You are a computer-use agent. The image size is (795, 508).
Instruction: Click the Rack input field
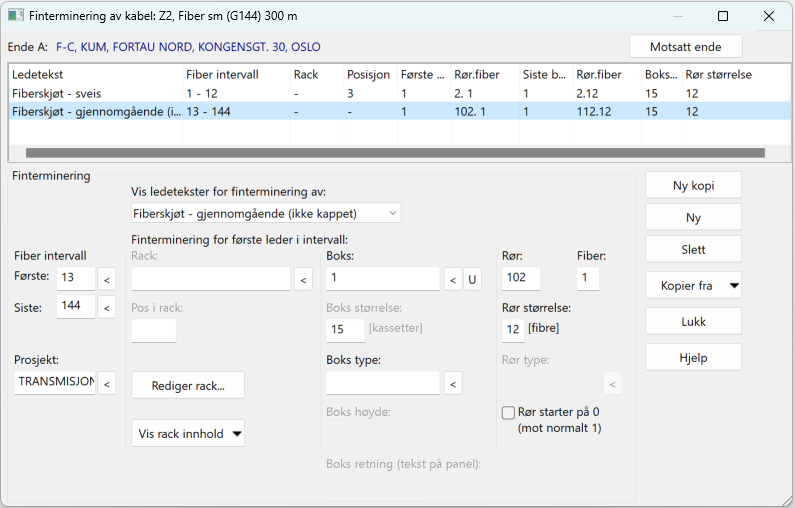tap(210, 279)
